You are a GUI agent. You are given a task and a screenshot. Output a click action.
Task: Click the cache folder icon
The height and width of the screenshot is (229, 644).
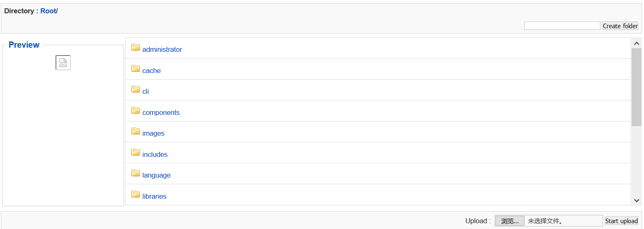(x=135, y=68)
